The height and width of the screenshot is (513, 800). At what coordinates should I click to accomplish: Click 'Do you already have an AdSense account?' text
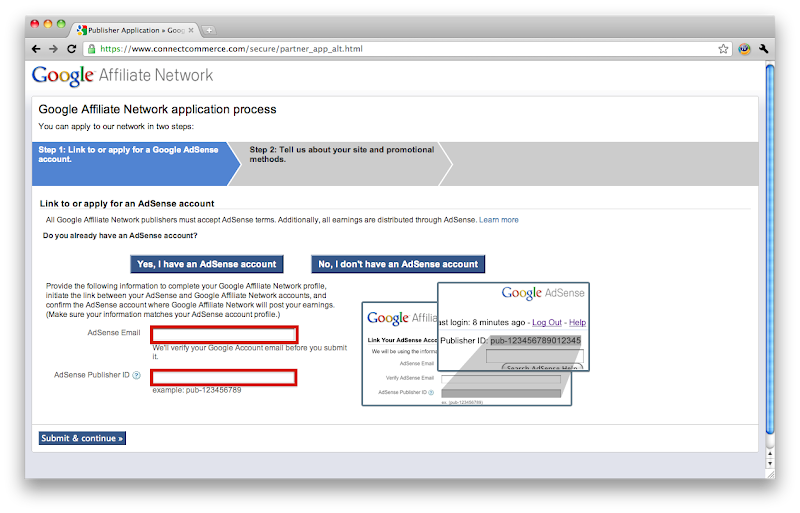(120, 236)
